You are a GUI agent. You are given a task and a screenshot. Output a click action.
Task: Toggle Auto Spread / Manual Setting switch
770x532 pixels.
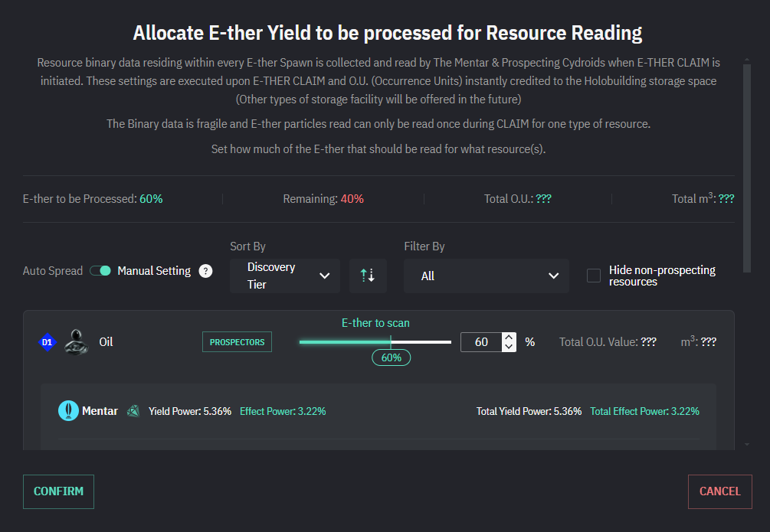(100, 271)
